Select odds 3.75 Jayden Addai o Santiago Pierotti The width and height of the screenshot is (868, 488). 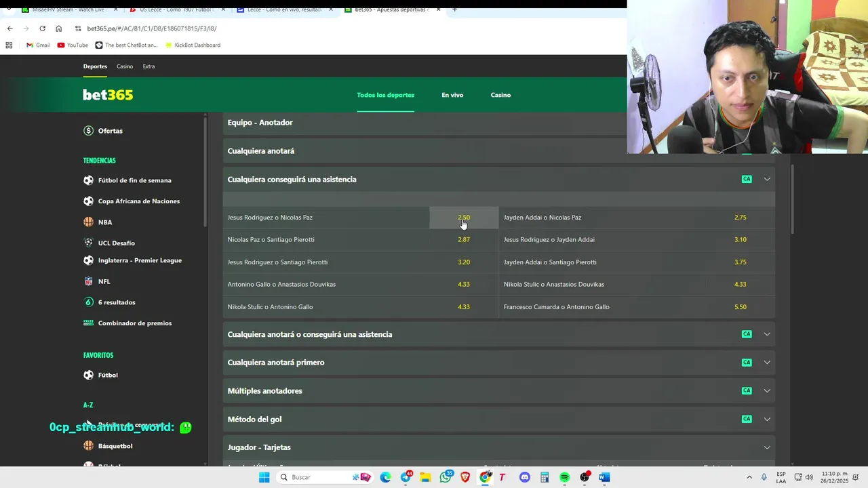click(x=740, y=262)
